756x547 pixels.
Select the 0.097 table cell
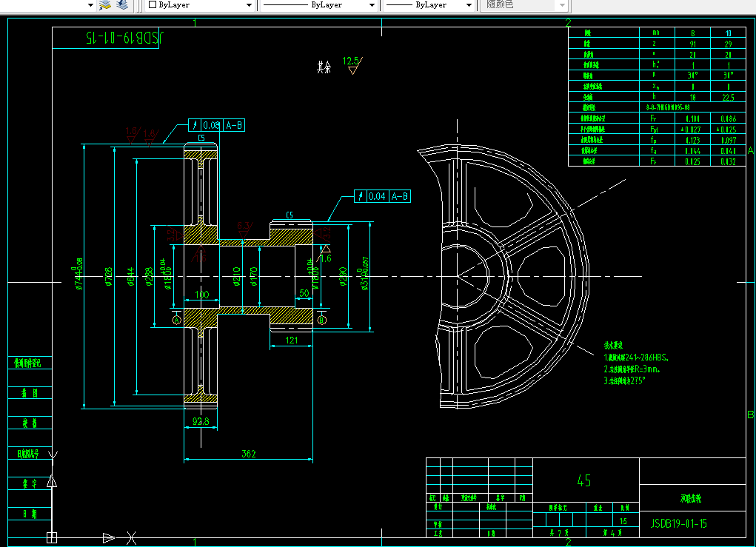(x=728, y=140)
